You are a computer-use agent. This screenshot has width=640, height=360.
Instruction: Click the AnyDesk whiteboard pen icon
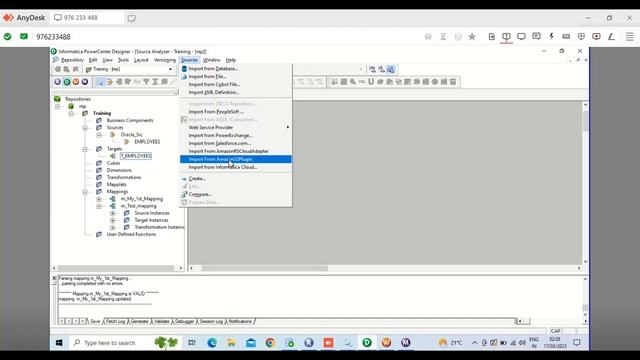(611, 36)
